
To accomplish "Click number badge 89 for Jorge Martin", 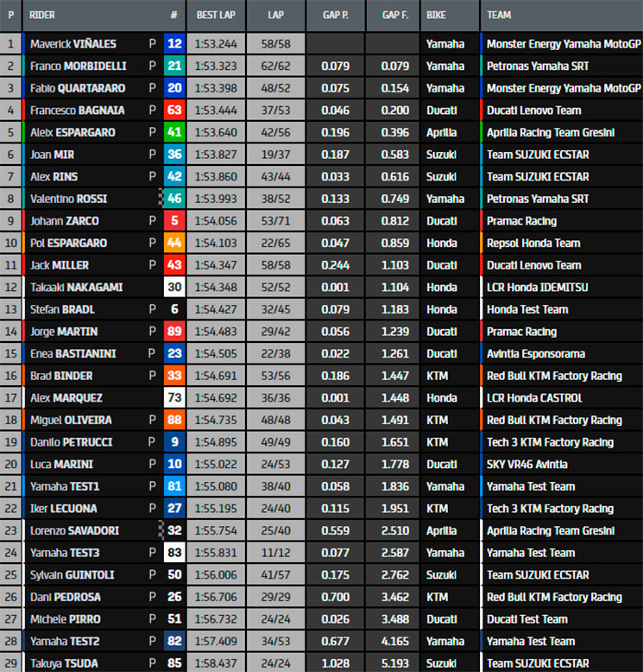I will click(174, 332).
